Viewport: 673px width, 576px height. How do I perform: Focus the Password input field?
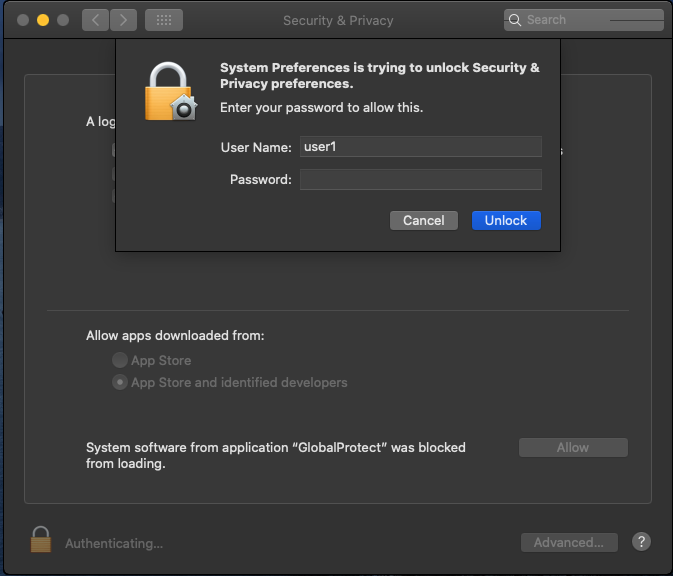pos(420,180)
